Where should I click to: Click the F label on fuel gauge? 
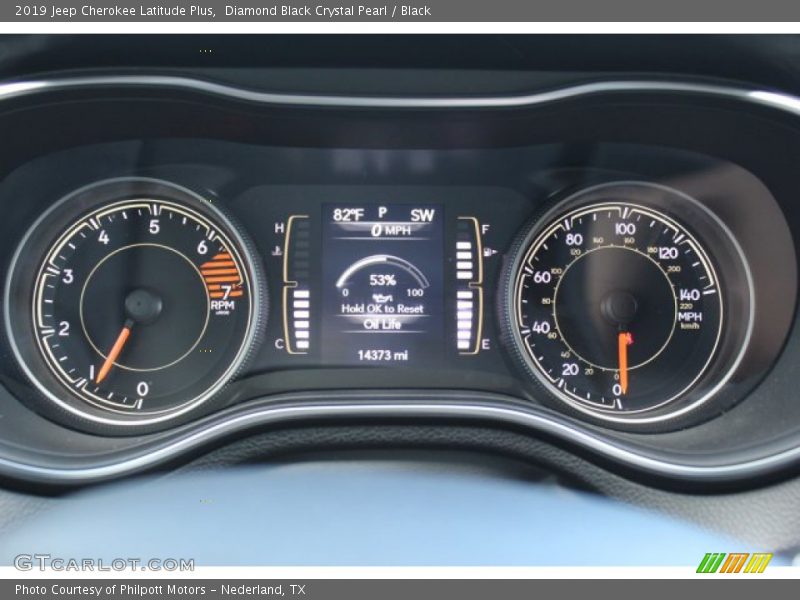coord(485,230)
